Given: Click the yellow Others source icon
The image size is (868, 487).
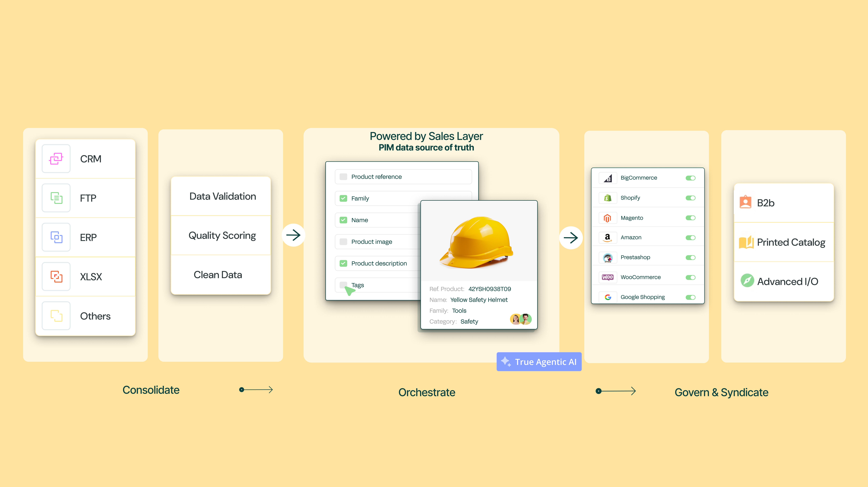Looking at the screenshot, I should pyautogui.click(x=56, y=316).
